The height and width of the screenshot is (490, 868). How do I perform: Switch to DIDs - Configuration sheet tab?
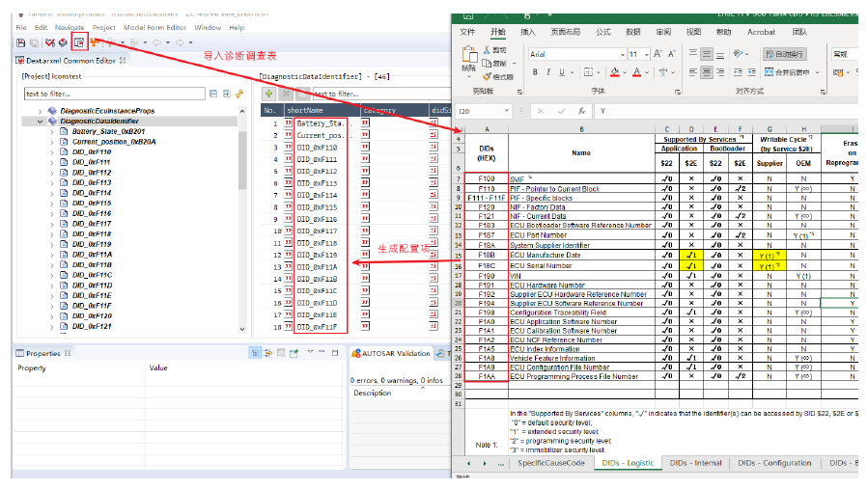click(x=774, y=463)
